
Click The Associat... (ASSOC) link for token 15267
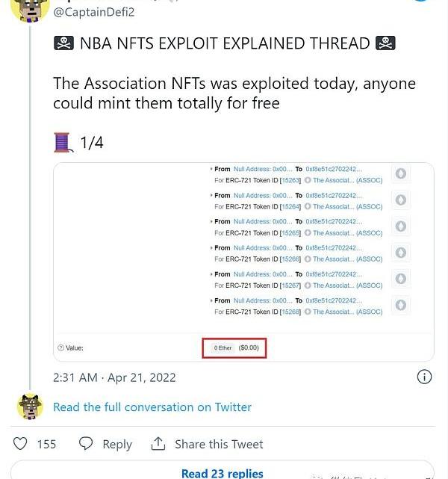point(347,285)
